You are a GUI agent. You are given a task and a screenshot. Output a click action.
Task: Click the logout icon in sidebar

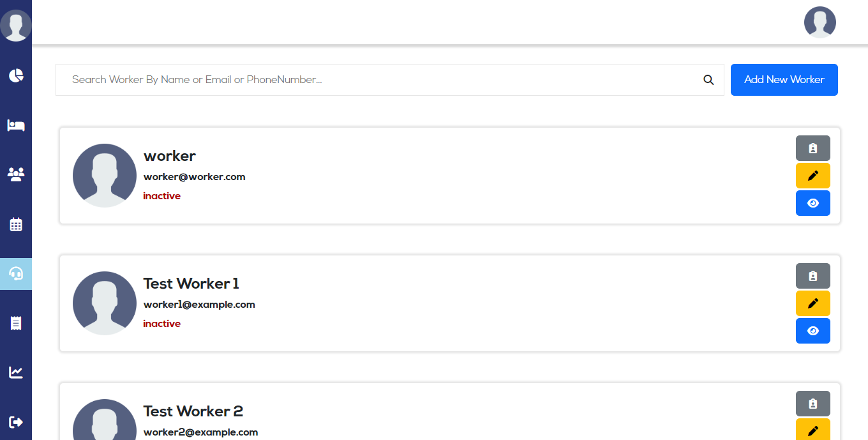click(16, 421)
